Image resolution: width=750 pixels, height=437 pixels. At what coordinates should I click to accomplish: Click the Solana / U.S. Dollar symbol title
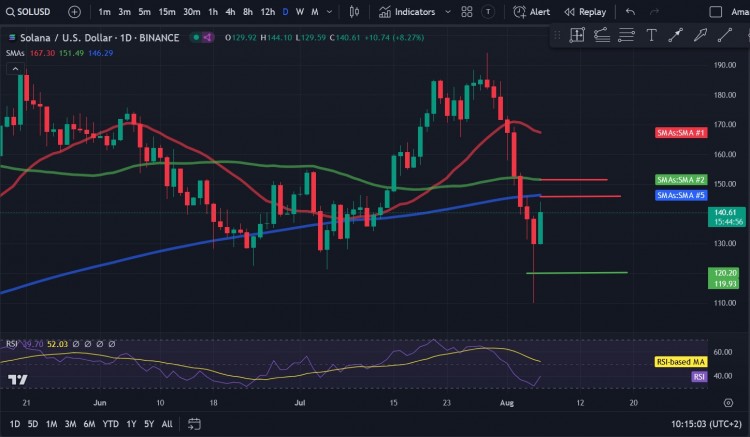[x=99, y=38]
